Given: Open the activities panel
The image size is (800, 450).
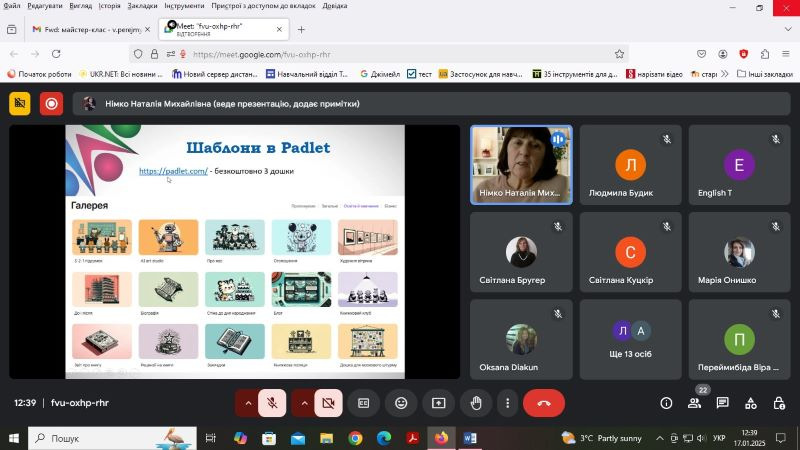Looking at the screenshot, I should click(751, 403).
